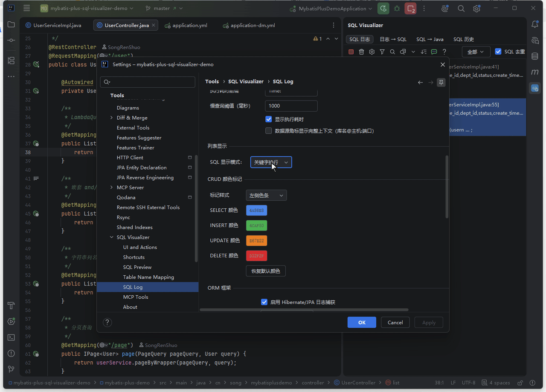Screen dimensions: 546x392
Task: Click the SELECT 颜色 blue swatch
Action: point(257,210)
